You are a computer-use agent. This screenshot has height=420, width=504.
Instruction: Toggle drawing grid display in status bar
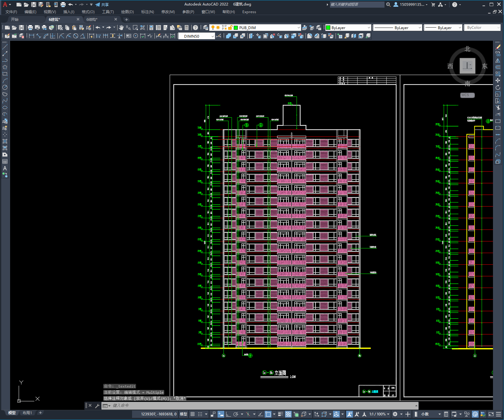[x=192, y=414]
